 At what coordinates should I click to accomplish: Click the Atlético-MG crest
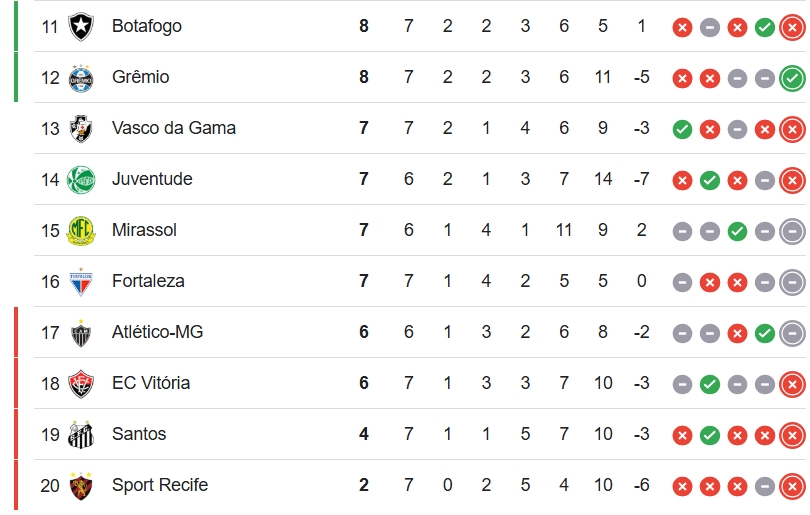tap(81, 333)
